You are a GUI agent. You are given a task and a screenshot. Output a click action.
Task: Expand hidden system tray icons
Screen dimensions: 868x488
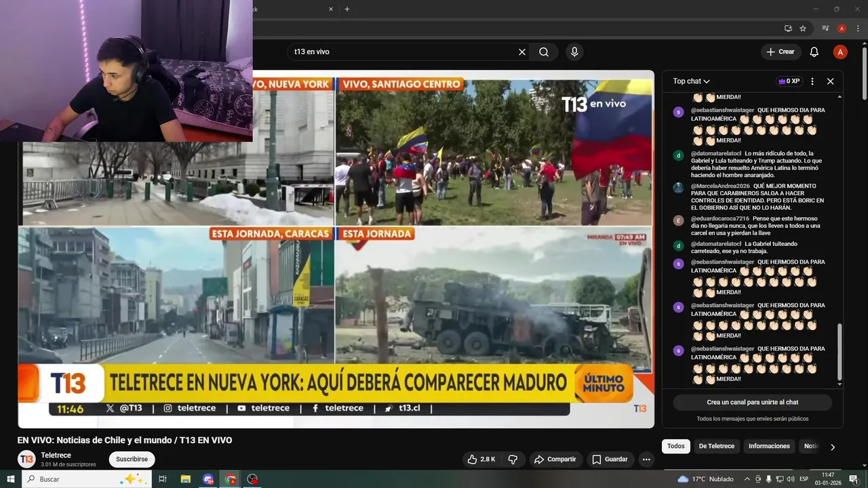click(x=747, y=479)
